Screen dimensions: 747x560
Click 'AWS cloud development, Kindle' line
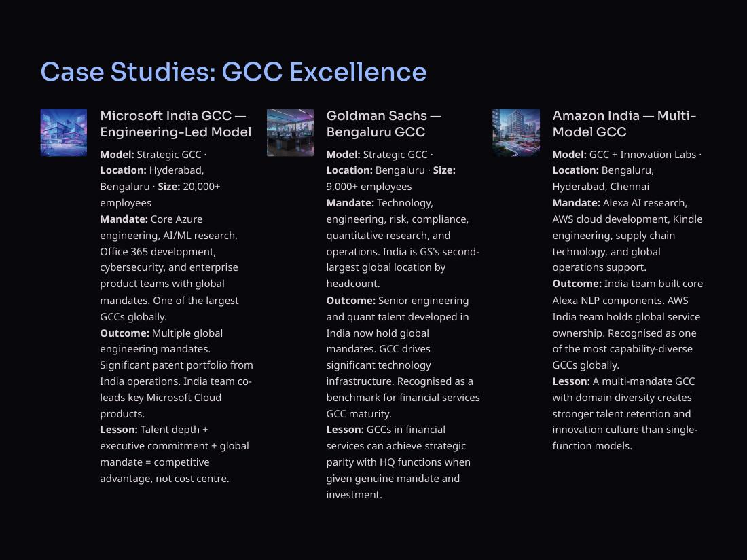click(627, 219)
